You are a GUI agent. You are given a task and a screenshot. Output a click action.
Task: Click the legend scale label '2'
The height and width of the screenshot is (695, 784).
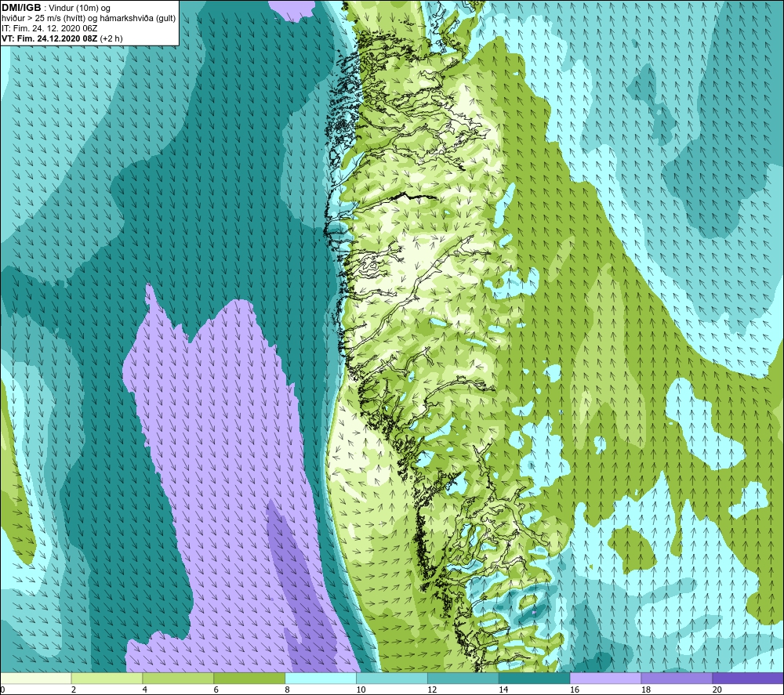[74, 690]
